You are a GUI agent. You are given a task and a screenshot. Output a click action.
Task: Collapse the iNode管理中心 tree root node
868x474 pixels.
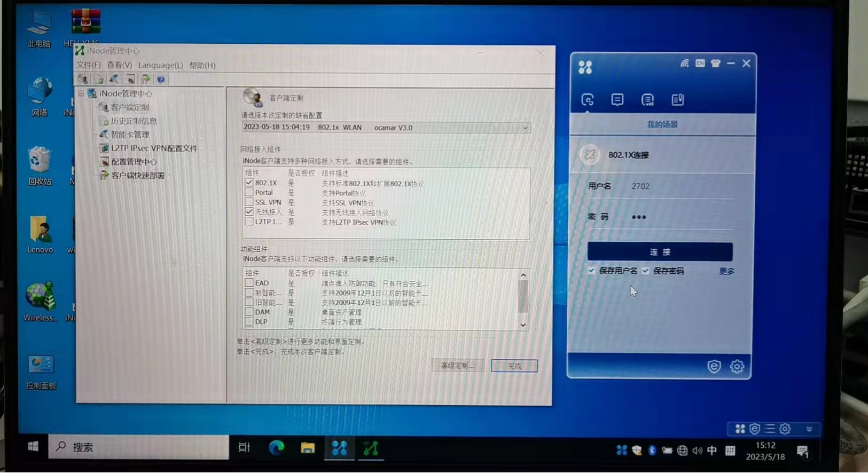81,93
